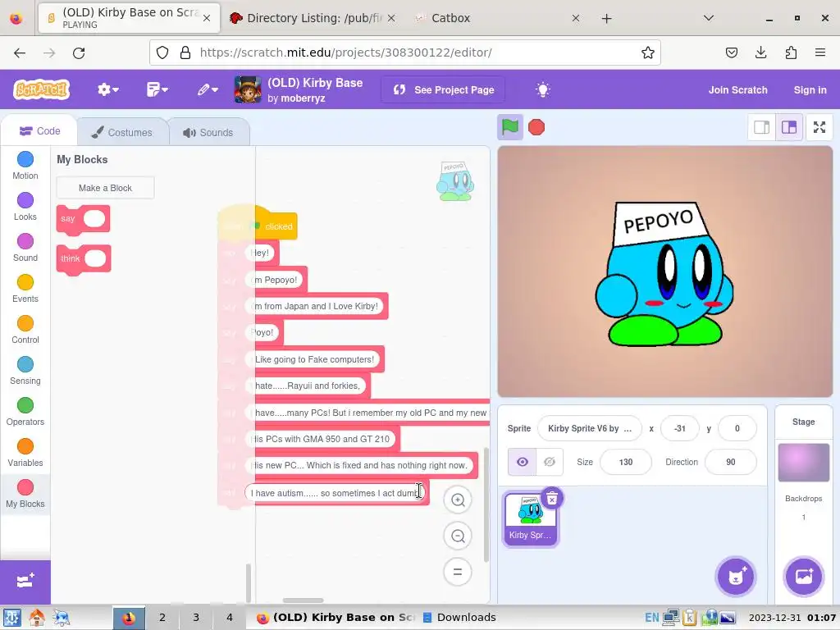
Task: Switch to small stage layout
Action: (761, 127)
